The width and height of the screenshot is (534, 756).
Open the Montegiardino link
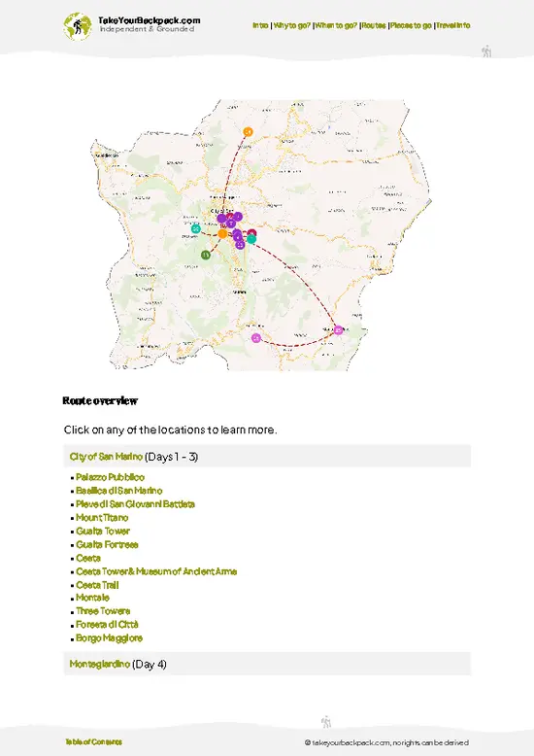click(x=100, y=665)
